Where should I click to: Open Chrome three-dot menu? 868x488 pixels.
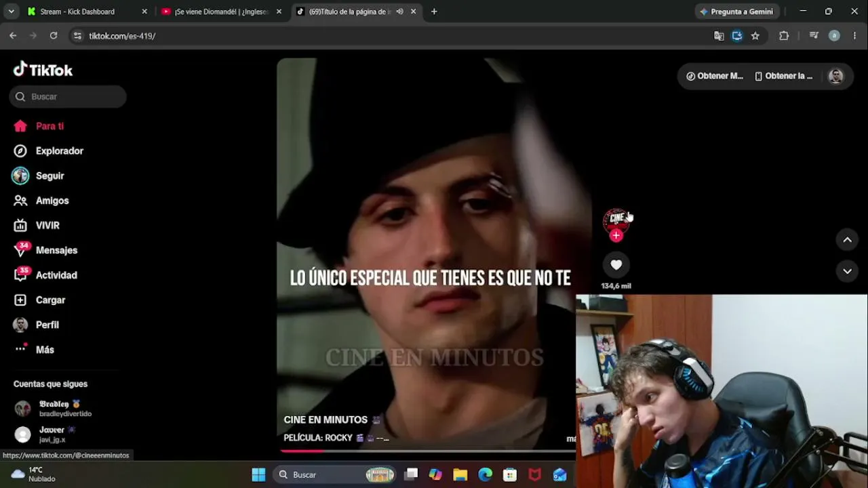point(854,36)
